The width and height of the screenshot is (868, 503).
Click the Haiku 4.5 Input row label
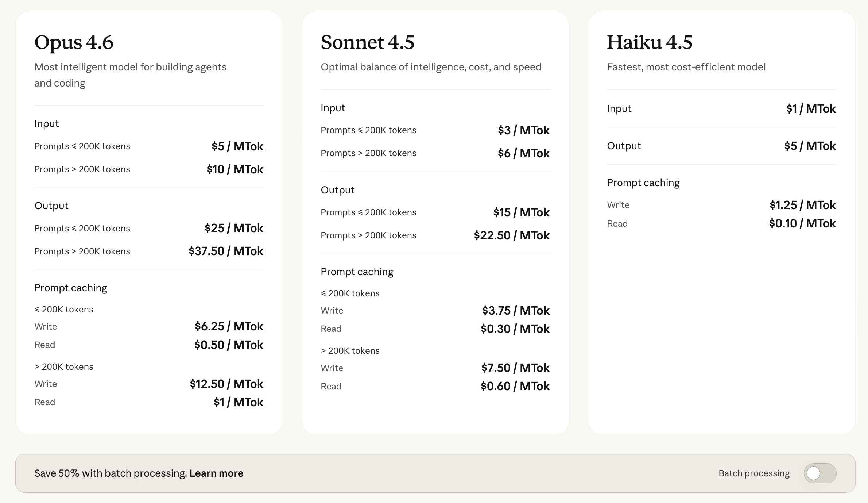(619, 109)
